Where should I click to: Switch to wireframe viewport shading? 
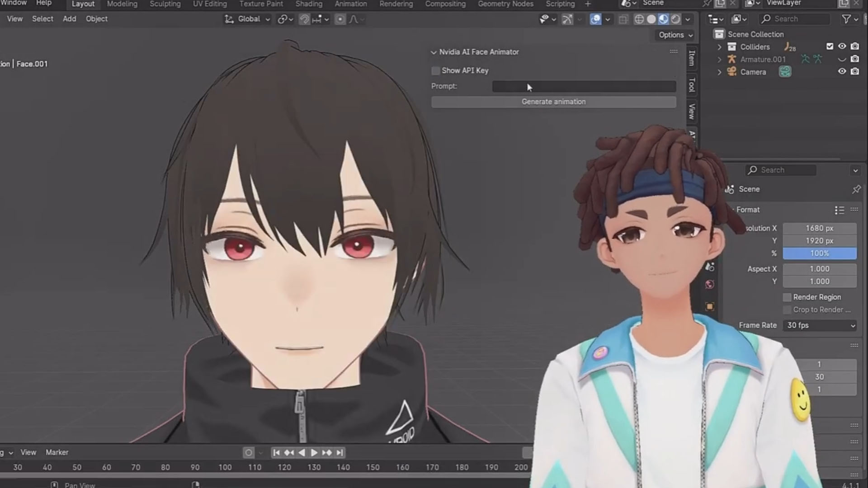[x=639, y=19]
